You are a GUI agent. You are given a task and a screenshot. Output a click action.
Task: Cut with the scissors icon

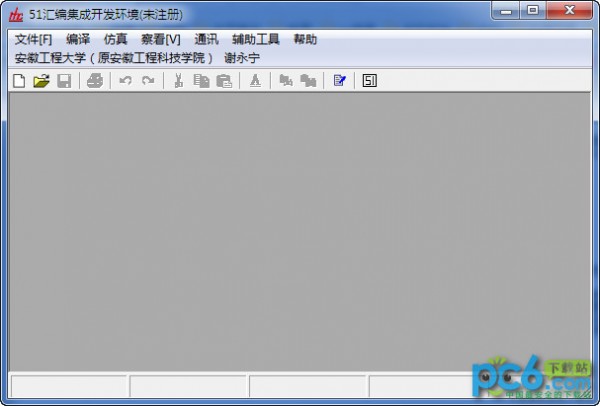coord(178,81)
